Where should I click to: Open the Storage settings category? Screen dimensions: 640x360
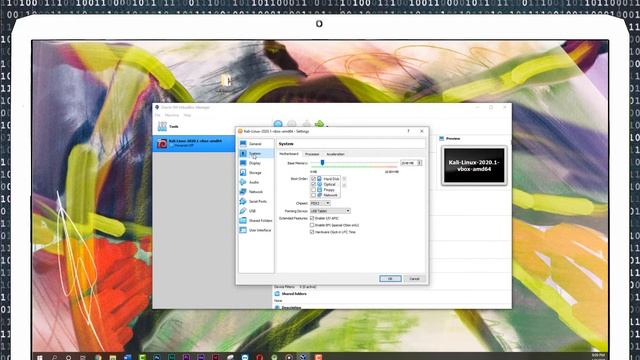[256, 173]
